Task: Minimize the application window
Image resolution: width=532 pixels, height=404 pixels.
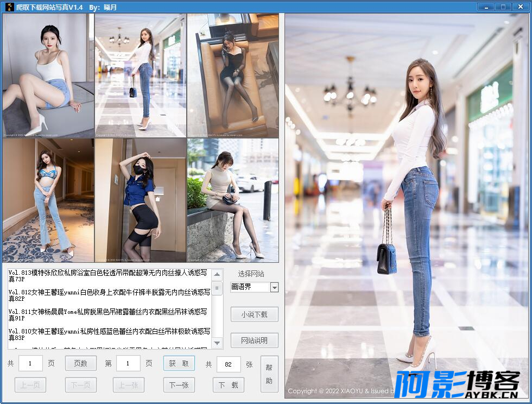Action: tap(486, 7)
